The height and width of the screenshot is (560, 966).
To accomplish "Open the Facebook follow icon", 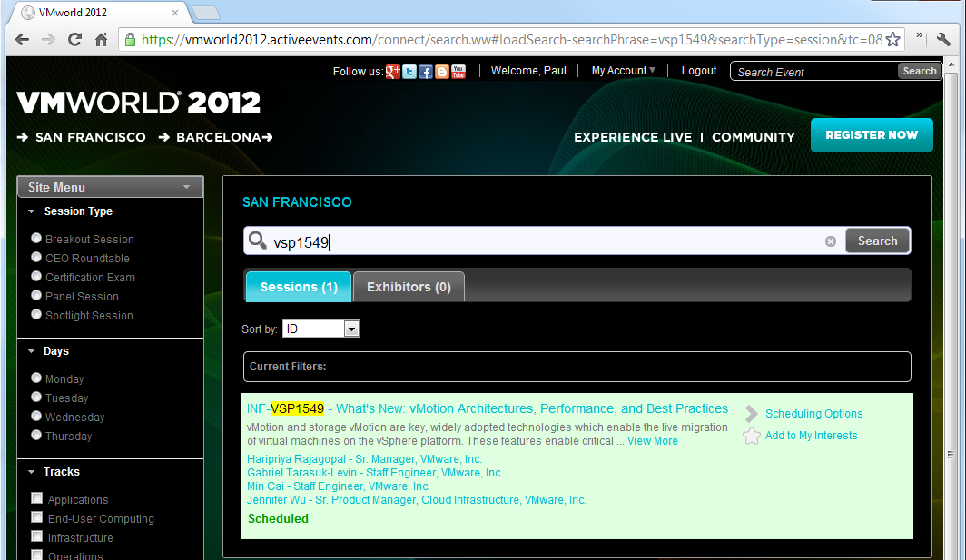I will [x=426, y=72].
